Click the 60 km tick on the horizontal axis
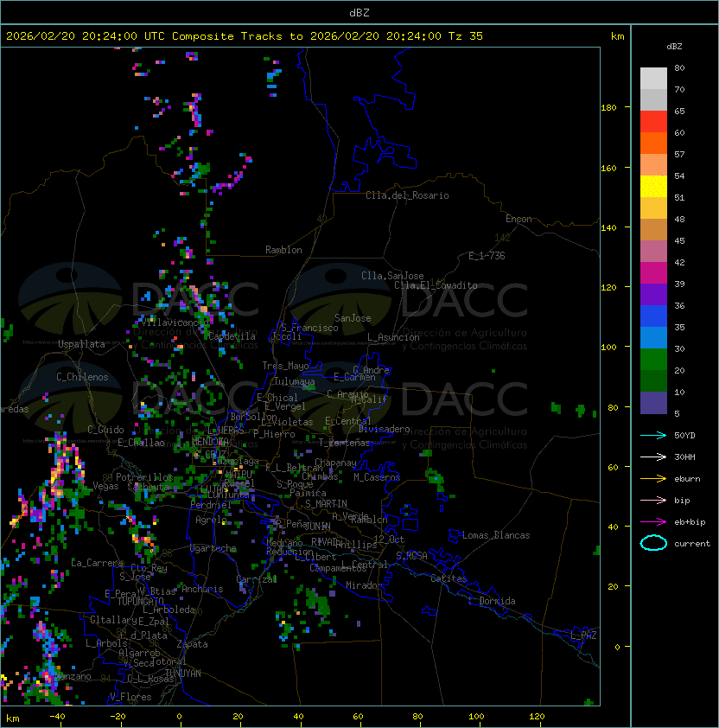Image resolution: width=719 pixels, height=728 pixels. pos(358,717)
